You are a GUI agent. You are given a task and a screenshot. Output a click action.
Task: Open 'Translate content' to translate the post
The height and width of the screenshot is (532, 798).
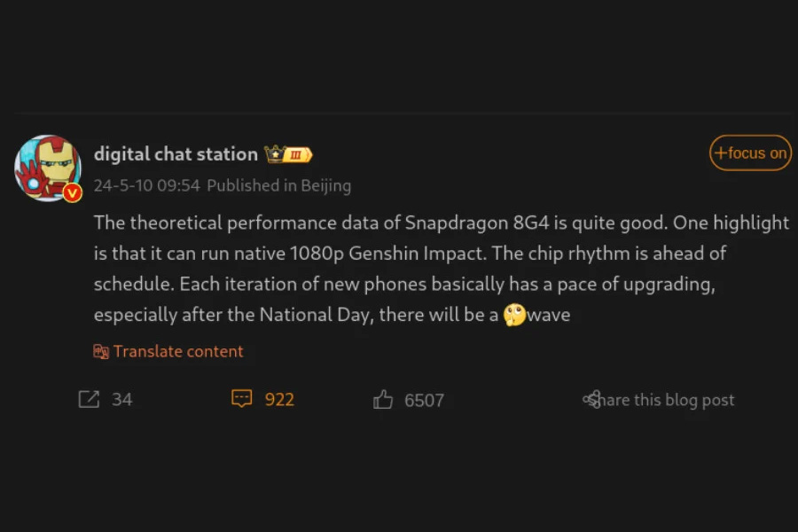click(177, 351)
